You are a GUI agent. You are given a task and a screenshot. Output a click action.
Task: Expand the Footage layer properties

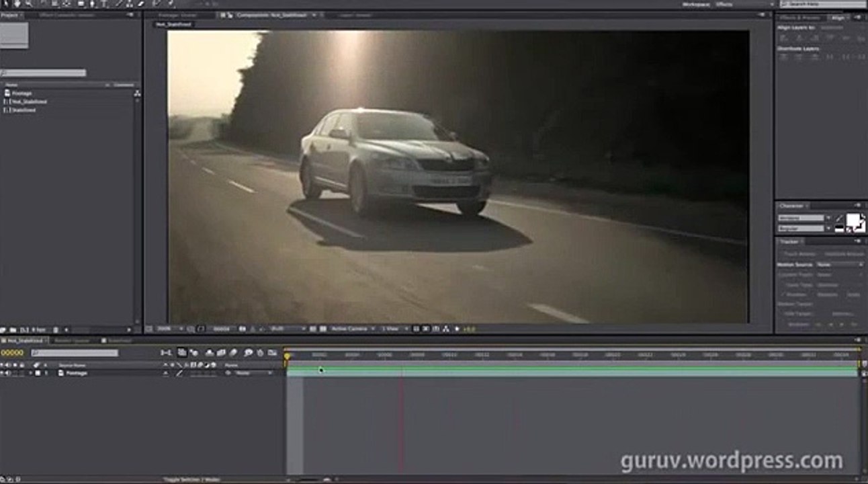[30, 372]
